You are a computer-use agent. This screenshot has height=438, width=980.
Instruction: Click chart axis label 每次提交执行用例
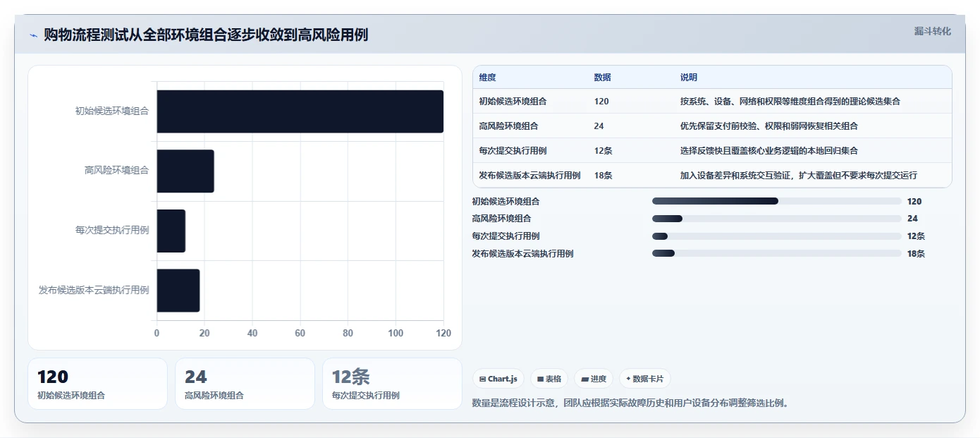(112, 230)
